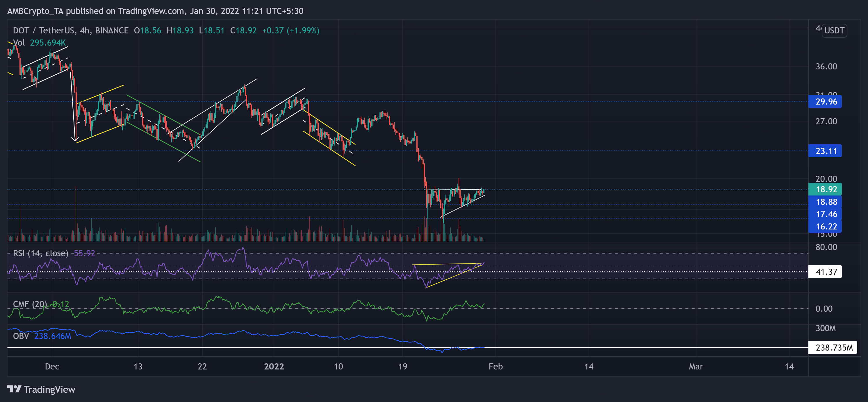
Task: Click the change value +0.37 (+1.99%)
Action: point(291,30)
